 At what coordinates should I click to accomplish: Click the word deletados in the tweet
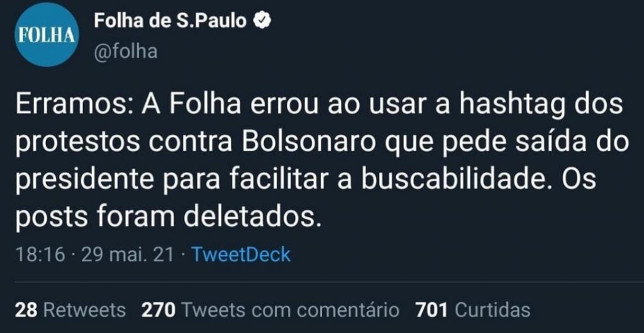pos(252,217)
